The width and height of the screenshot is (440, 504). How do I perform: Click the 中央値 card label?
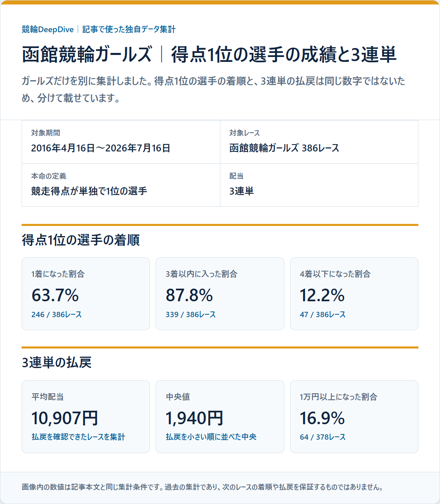point(178,397)
